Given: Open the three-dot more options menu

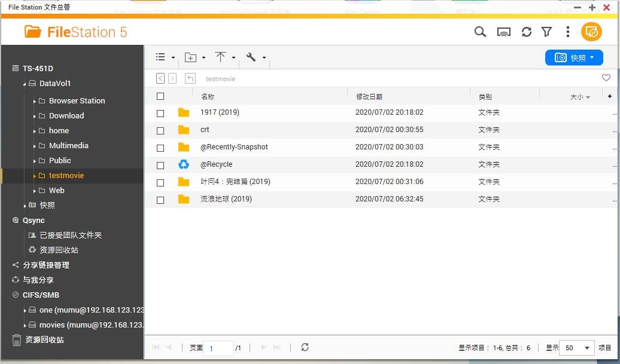Looking at the screenshot, I should tap(567, 32).
